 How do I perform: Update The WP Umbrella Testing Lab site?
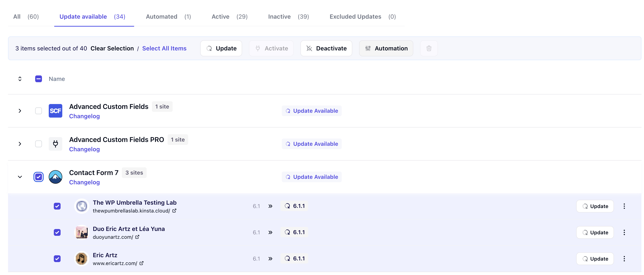pos(595,206)
